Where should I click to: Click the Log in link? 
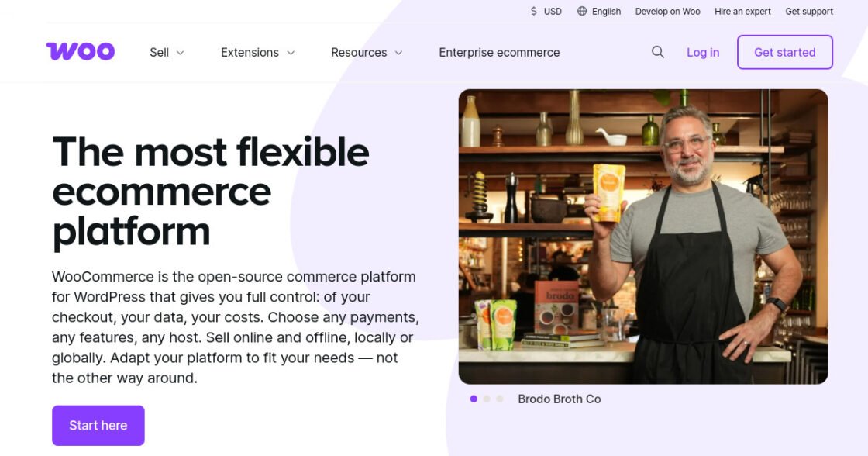(x=703, y=52)
